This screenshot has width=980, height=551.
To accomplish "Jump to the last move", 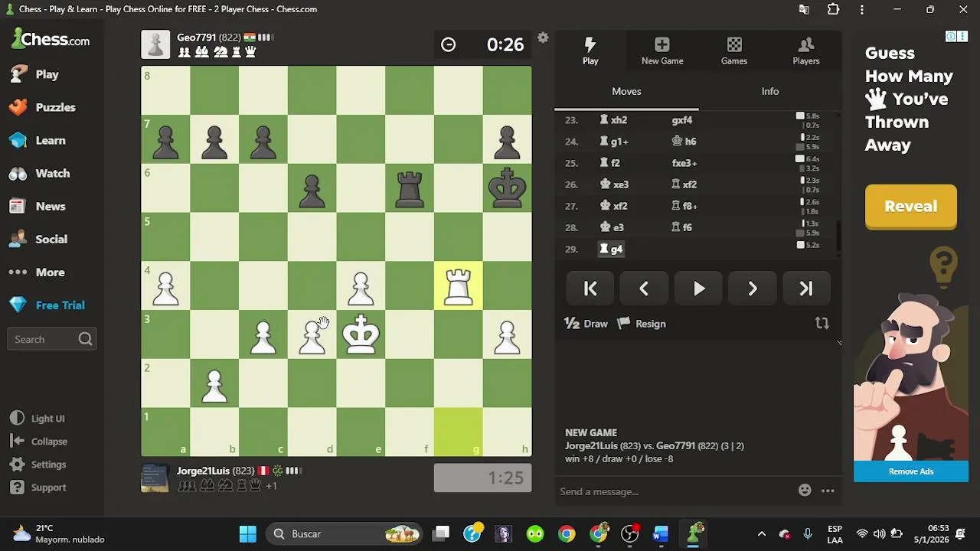I will click(806, 289).
